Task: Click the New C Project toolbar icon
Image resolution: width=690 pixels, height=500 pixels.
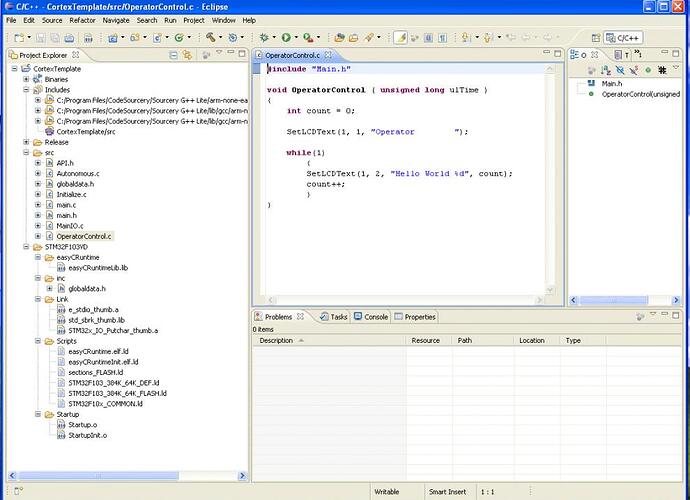Action: coord(113,38)
